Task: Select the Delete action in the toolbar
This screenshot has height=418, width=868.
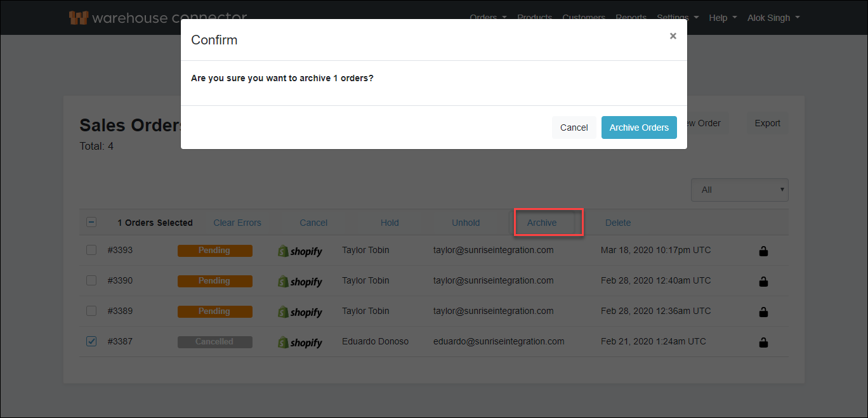Action: coord(617,222)
